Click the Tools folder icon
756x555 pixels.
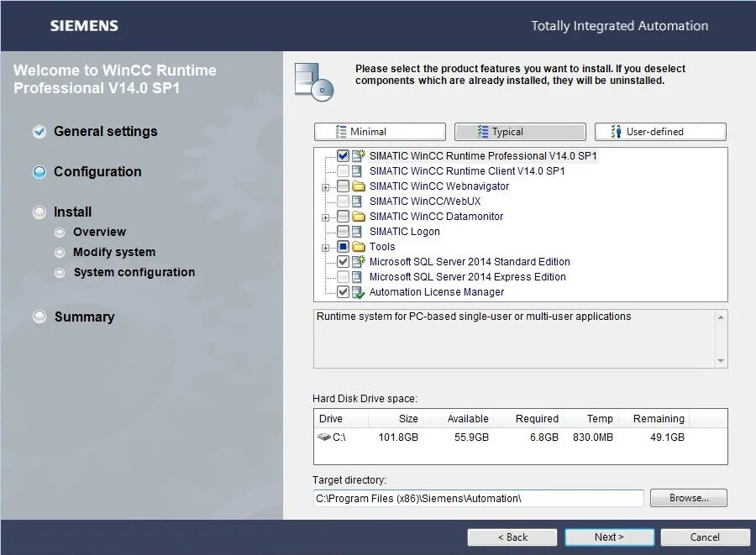358,247
